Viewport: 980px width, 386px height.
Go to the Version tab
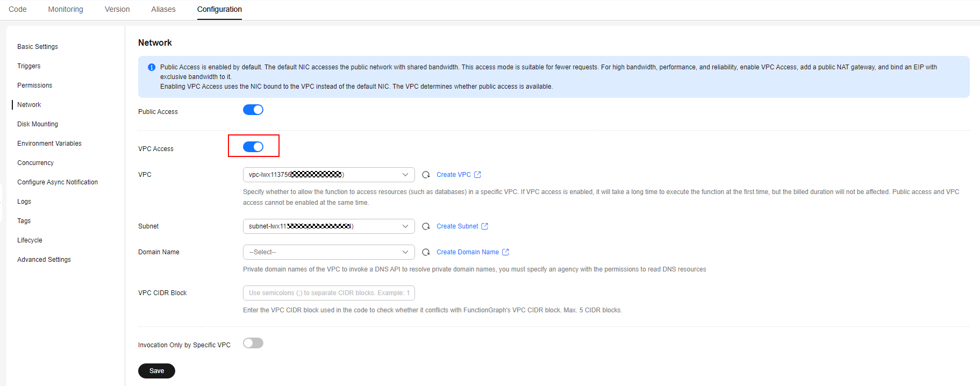(x=117, y=9)
